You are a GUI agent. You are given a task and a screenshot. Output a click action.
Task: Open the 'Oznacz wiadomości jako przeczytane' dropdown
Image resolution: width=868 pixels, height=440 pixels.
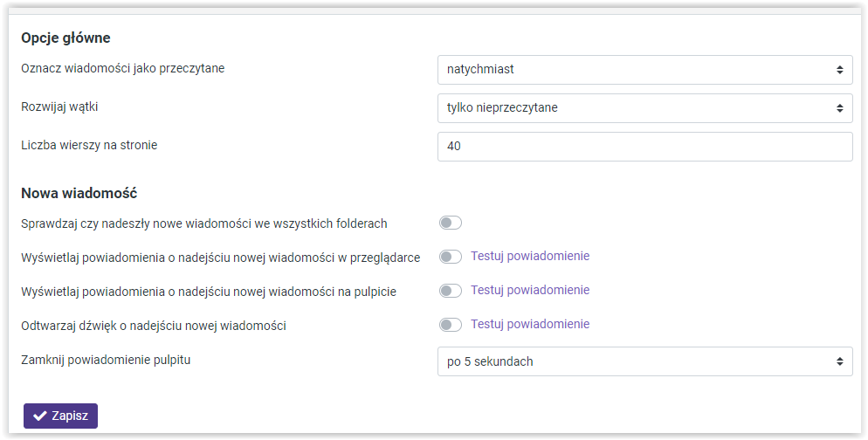point(644,69)
